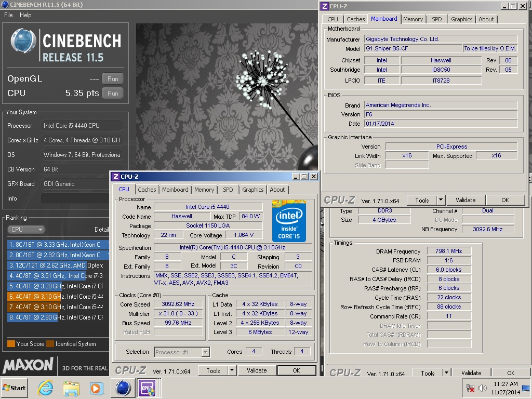Select About tab in Mainboard CPU-Z window
This screenshot has width=532, height=399.
point(486,19)
